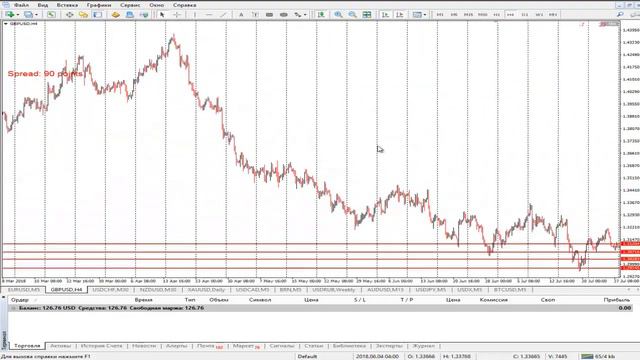Viewport: 640px width, 360px height.
Task: Select the crosshair tool
Action: pos(177,15)
